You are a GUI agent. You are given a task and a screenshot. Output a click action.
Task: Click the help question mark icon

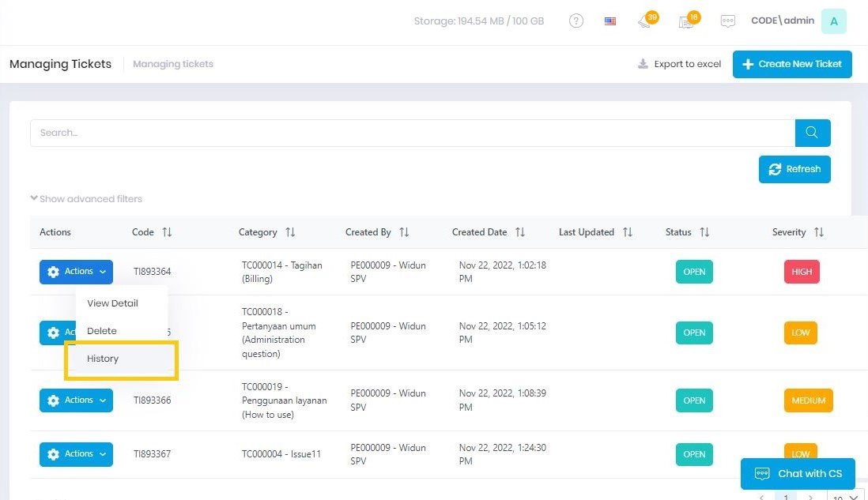click(x=576, y=21)
